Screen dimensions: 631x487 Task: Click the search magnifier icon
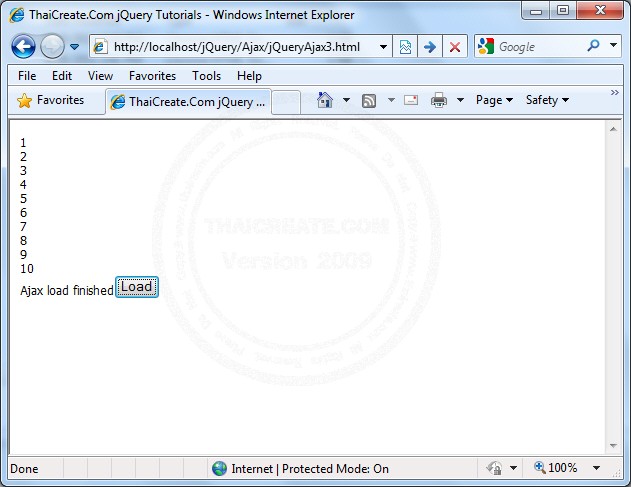tap(593, 46)
